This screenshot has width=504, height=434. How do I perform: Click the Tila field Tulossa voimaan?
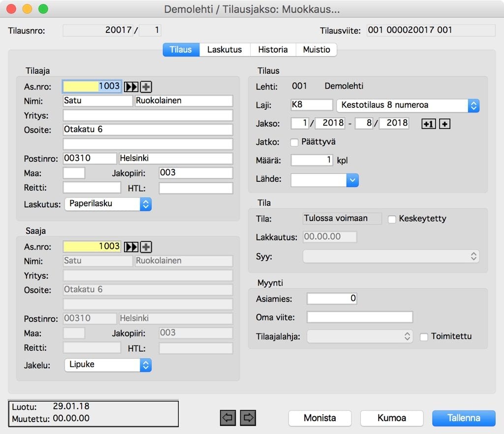342,219
